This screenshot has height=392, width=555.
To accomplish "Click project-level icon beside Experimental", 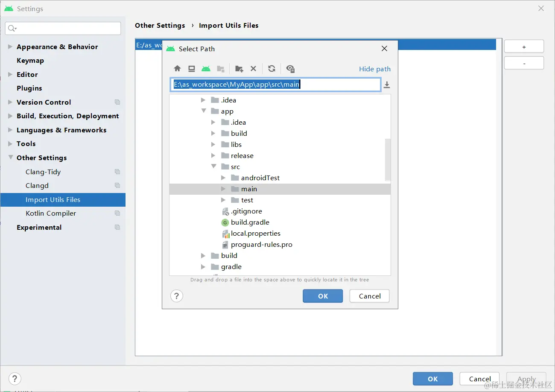I will (117, 227).
